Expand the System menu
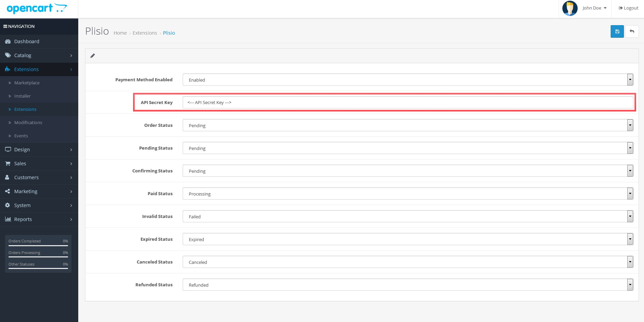This screenshot has width=644, height=322. (x=39, y=205)
